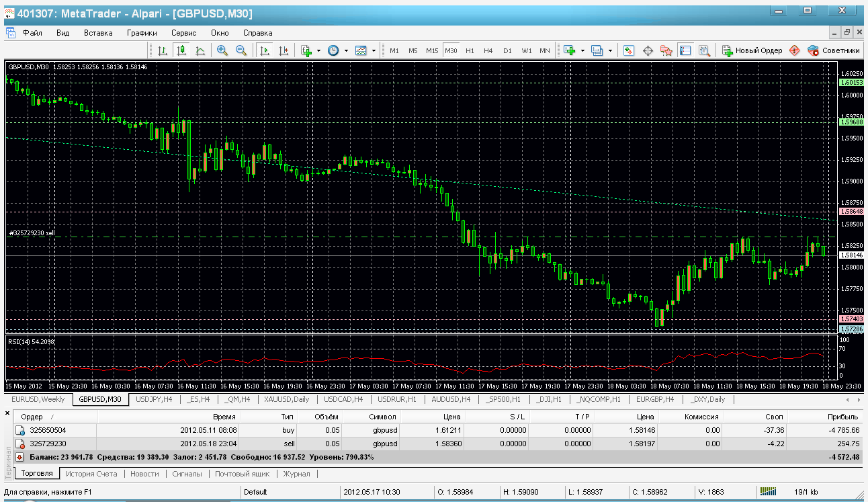Zoom out of the chart

click(x=241, y=50)
